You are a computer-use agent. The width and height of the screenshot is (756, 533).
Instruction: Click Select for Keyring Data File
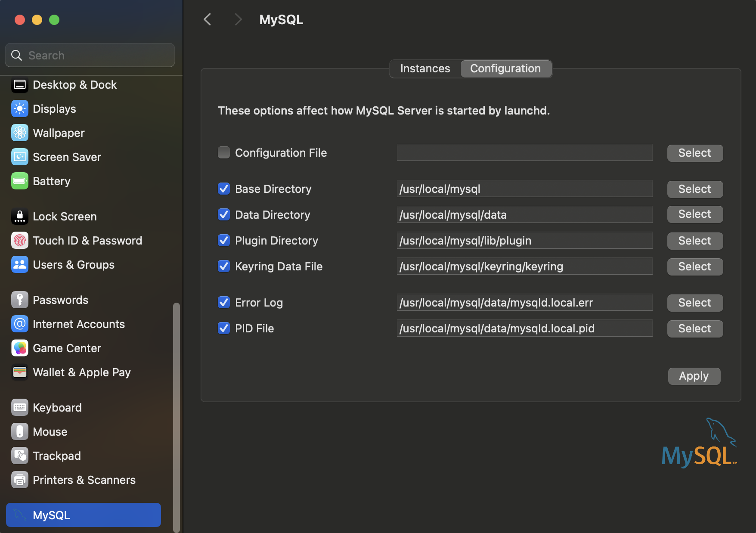pos(695,266)
